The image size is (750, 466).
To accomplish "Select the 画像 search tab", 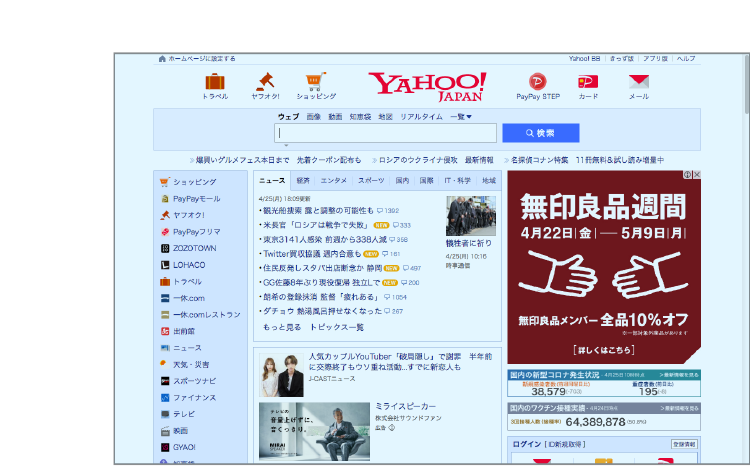I will coord(314,116).
